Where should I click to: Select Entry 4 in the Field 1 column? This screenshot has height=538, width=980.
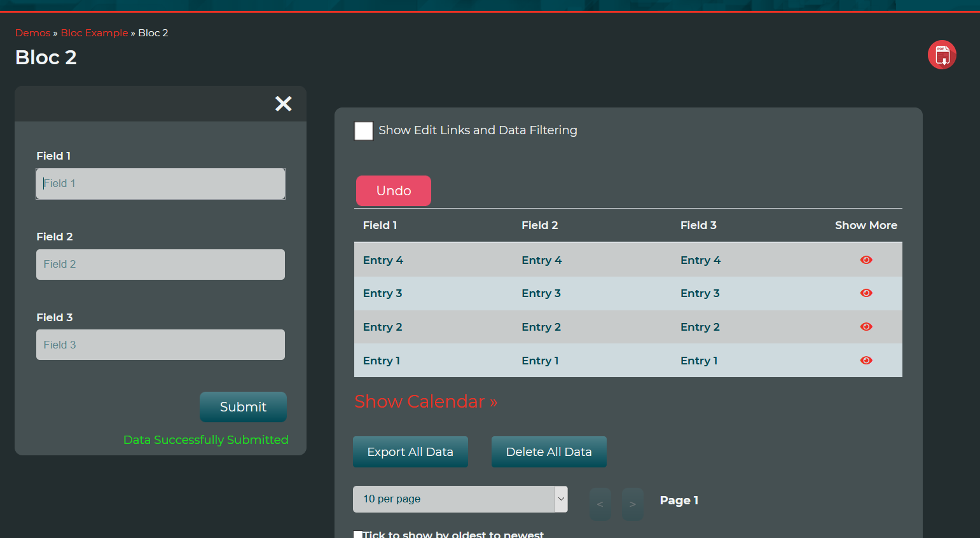[x=383, y=260]
